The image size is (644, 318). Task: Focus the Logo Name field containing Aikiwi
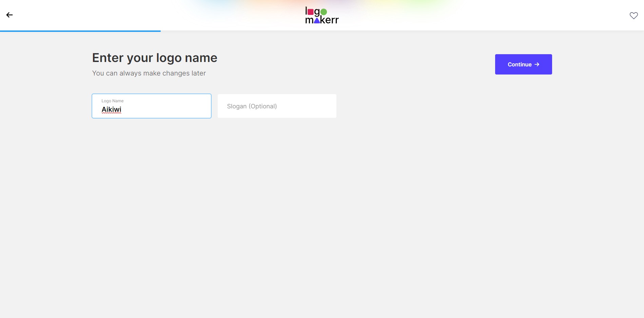(152, 106)
